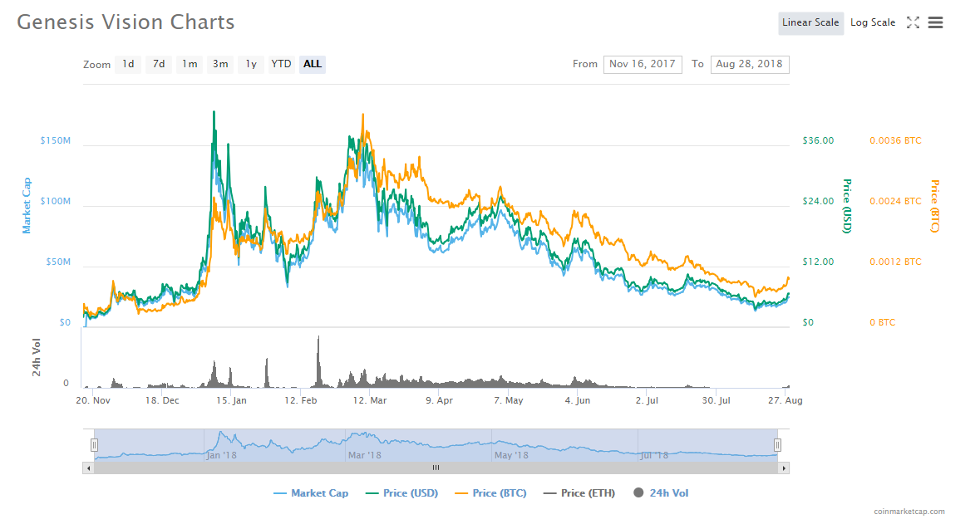Set zoom to 1d
Viewport: 980px width, 529px height.
coord(128,64)
